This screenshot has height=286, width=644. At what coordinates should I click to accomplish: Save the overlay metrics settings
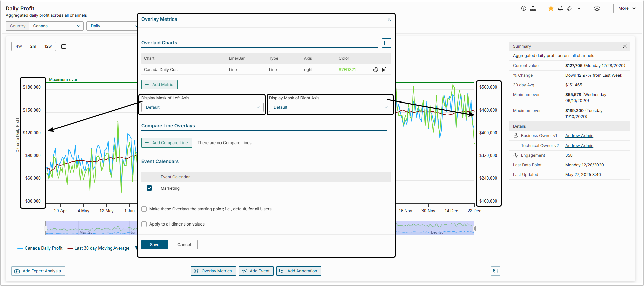pos(154,245)
